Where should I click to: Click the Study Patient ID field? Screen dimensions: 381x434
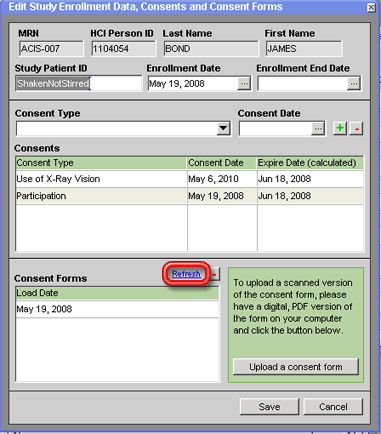tap(79, 83)
